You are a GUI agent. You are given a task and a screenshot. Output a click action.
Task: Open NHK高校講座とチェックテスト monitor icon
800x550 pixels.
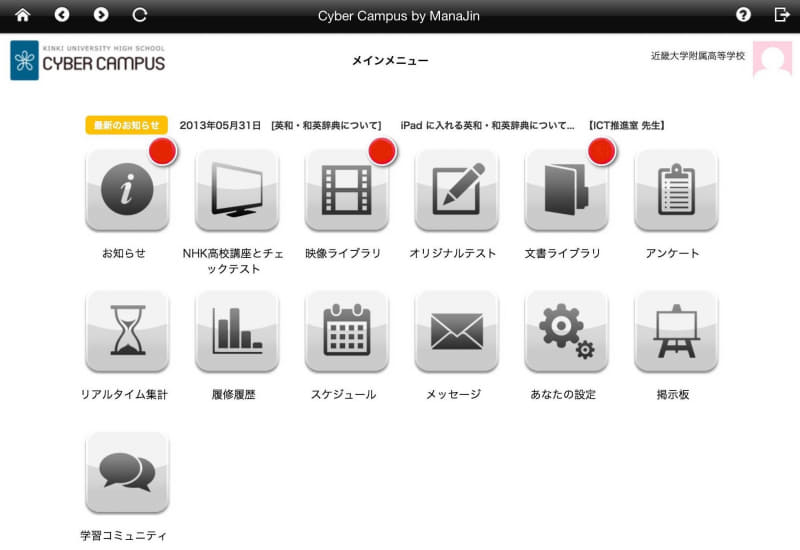click(x=237, y=190)
